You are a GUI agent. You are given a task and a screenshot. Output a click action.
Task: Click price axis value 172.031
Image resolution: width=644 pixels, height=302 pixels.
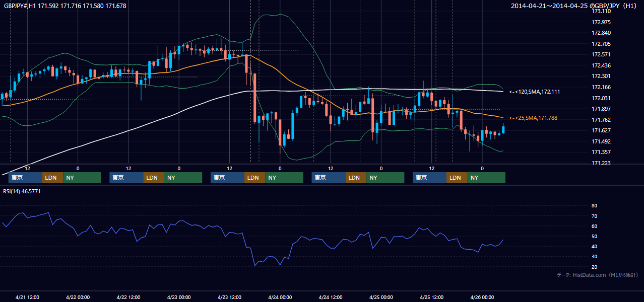tap(601, 98)
